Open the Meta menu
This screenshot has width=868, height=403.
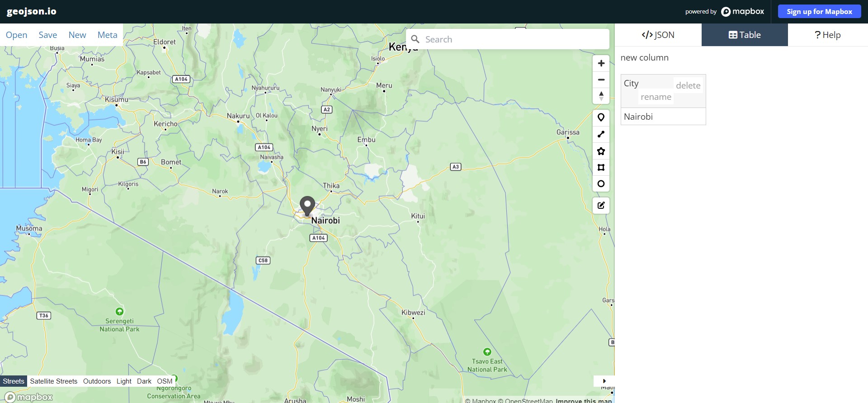[107, 35]
